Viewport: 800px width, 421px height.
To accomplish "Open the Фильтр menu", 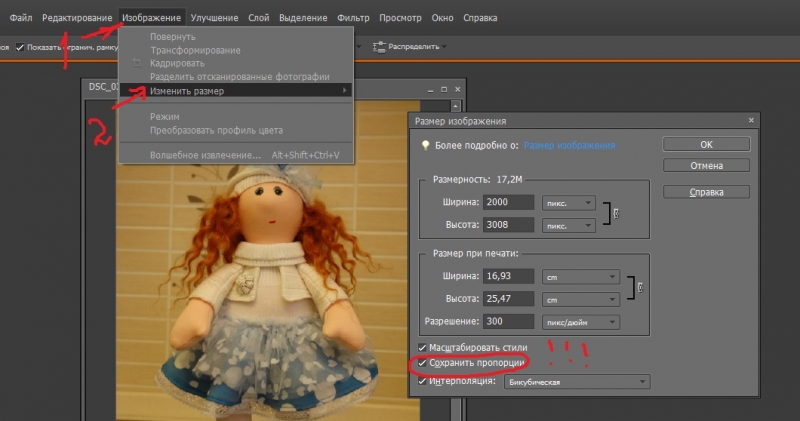I will 353,18.
